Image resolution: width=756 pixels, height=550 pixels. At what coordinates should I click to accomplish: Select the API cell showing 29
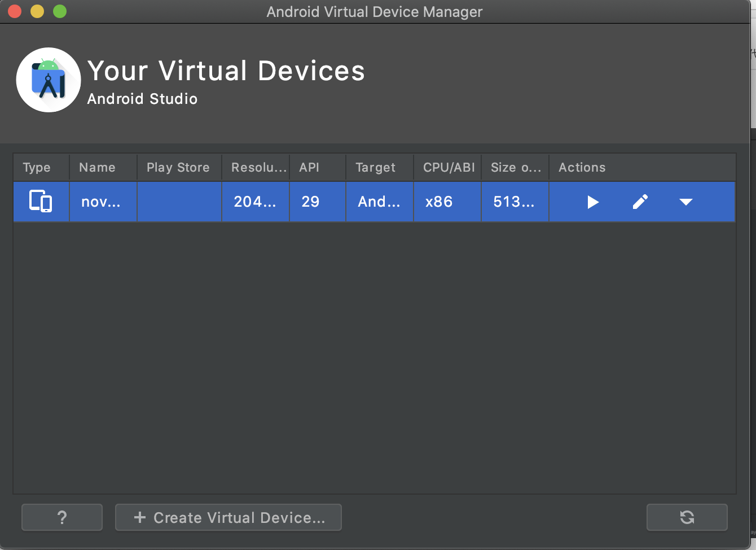pos(318,202)
